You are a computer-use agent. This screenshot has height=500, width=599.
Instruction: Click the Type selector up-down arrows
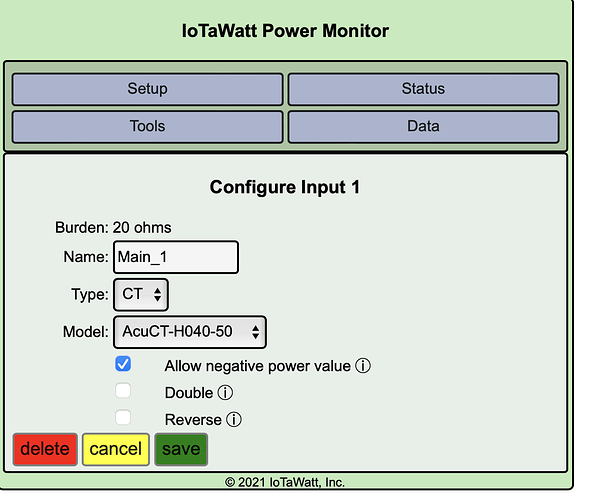157,294
